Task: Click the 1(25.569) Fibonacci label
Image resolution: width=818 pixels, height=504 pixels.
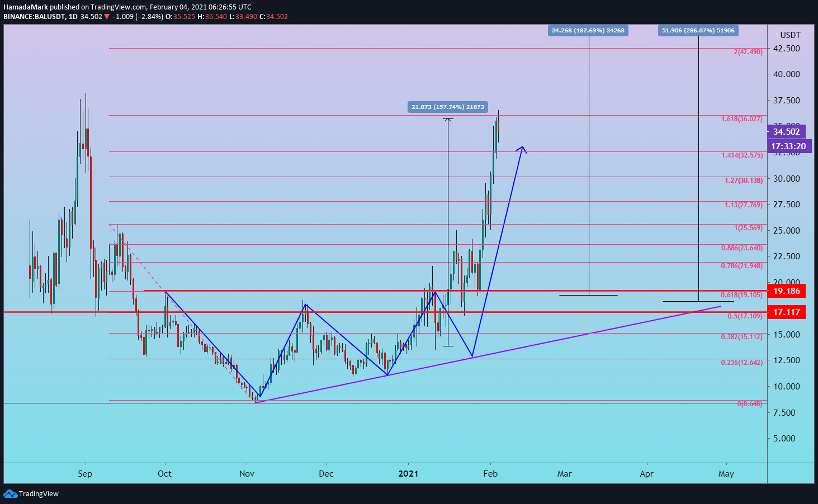Action: coord(748,228)
